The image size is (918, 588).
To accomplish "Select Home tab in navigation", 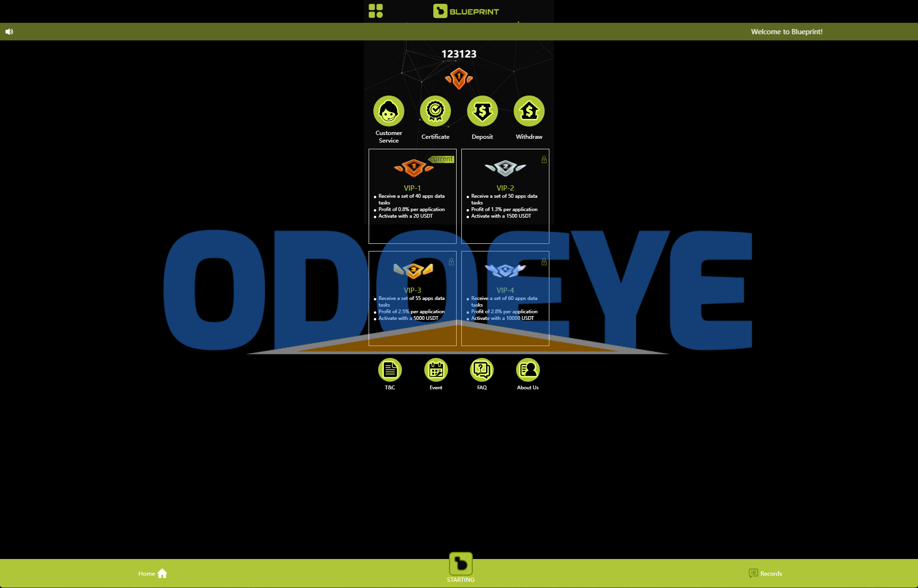I will pos(153,573).
